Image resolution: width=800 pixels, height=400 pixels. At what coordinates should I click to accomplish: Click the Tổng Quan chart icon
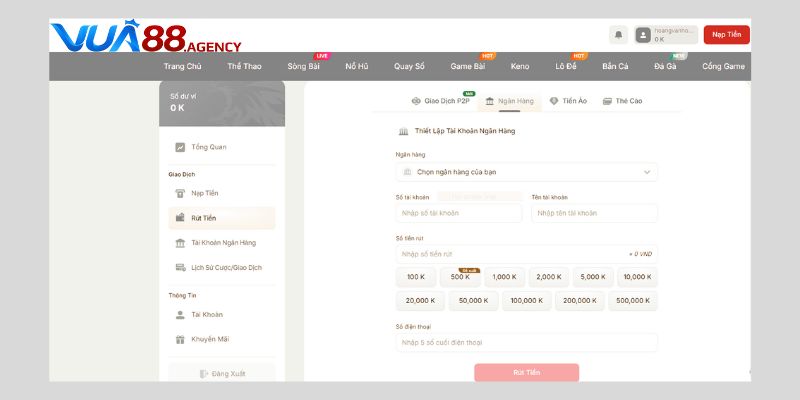180,147
